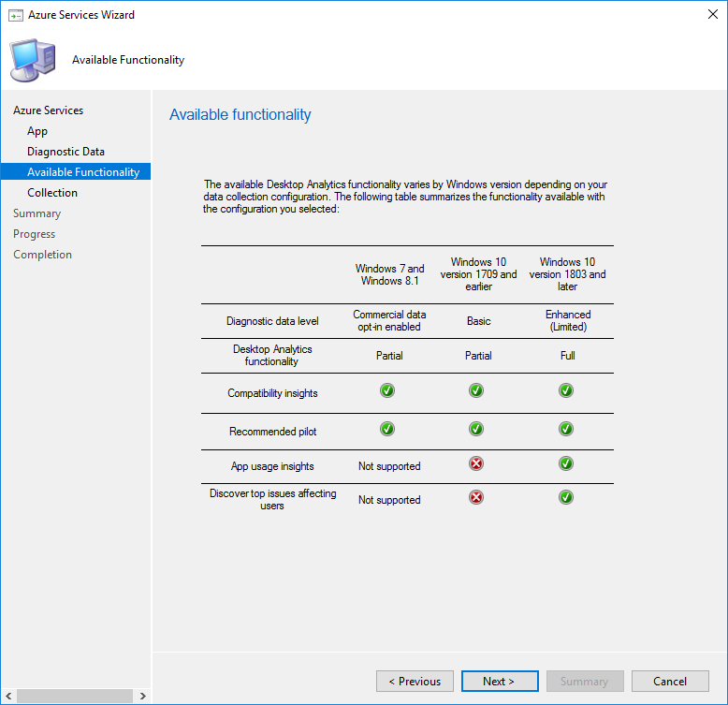Viewport: 728px width, 705px height.
Task: Open the App step in sidebar
Action: (37, 131)
